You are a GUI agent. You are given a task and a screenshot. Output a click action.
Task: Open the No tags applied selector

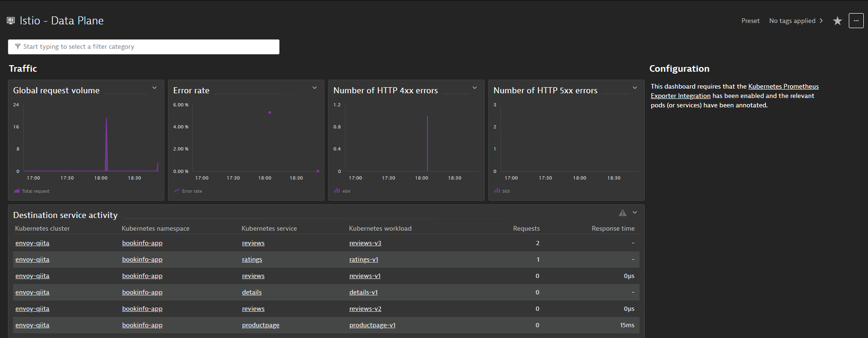pyautogui.click(x=796, y=21)
